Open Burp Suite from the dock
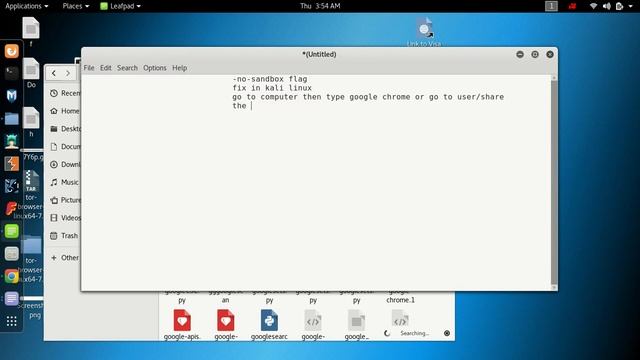Screen dimensions: 640x360 pyautogui.click(x=11, y=164)
